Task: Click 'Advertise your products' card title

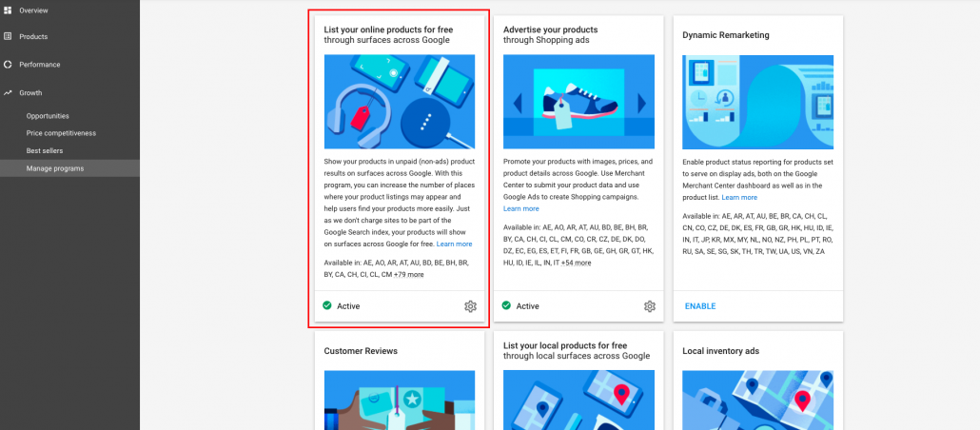Action: tap(551, 29)
